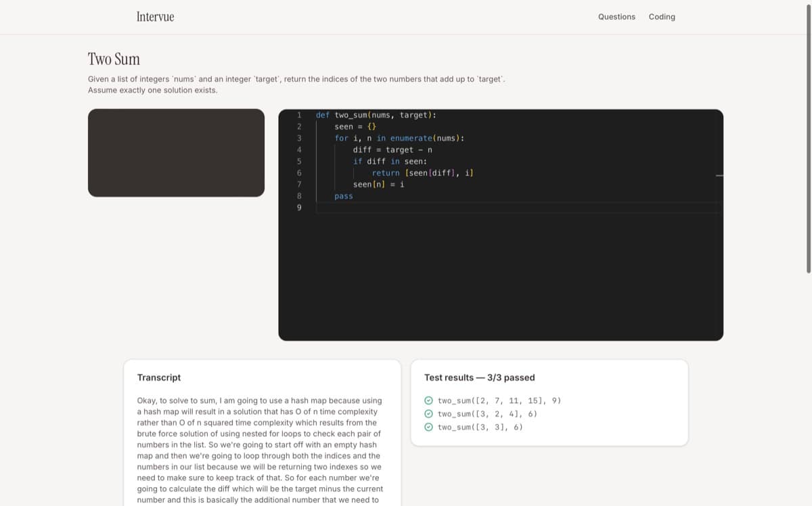Place cursor on empty editor line 9
Viewport: 812px width, 506px height.
(x=519, y=208)
